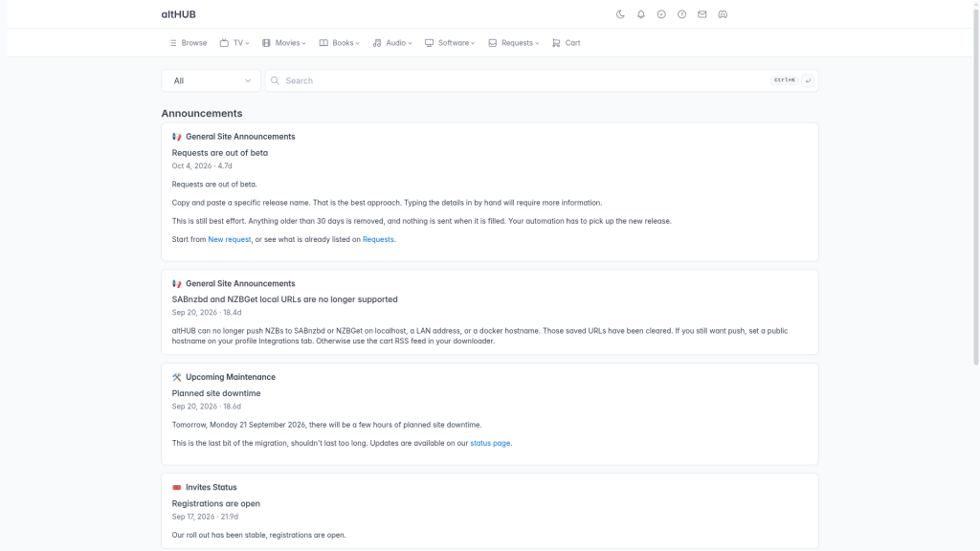Image resolution: width=980 pixels, height=551 pixels.
Task: Click title 'SABnzbd and NZBGet local URLs are no longer supported'
Action: pyautogui.click(x=284, y=299)
